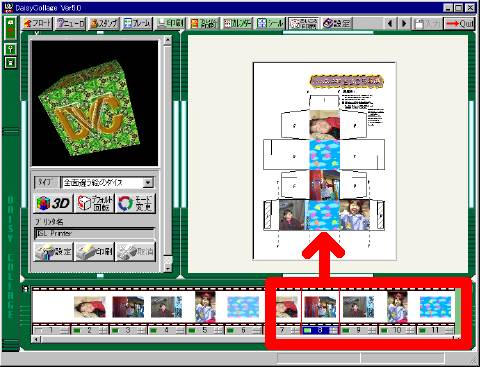This screenshot has height=367, width=480.
Task: Open the フロート toolbar tab
Action: pos(37,23)
